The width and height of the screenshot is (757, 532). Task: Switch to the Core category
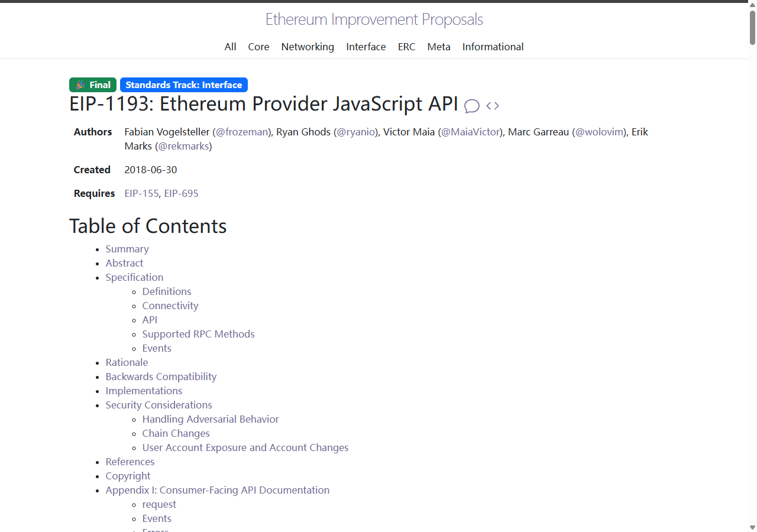pos(258,47)
